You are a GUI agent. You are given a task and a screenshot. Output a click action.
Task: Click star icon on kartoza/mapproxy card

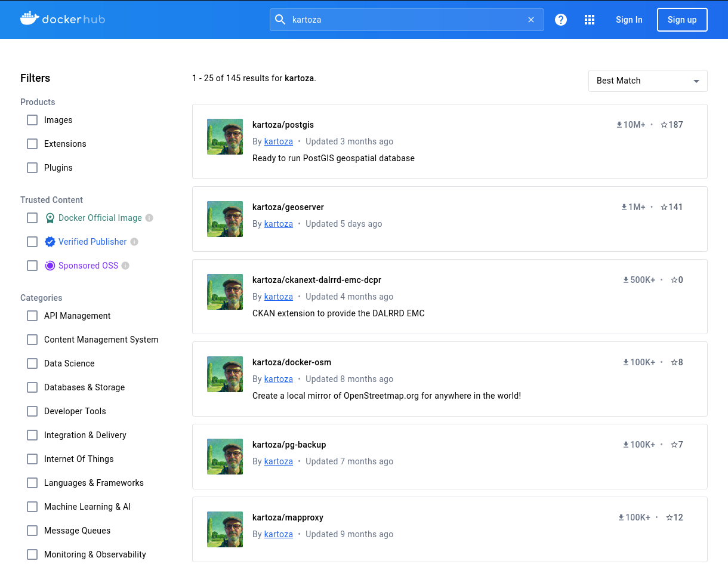click(x=670, y=517)
